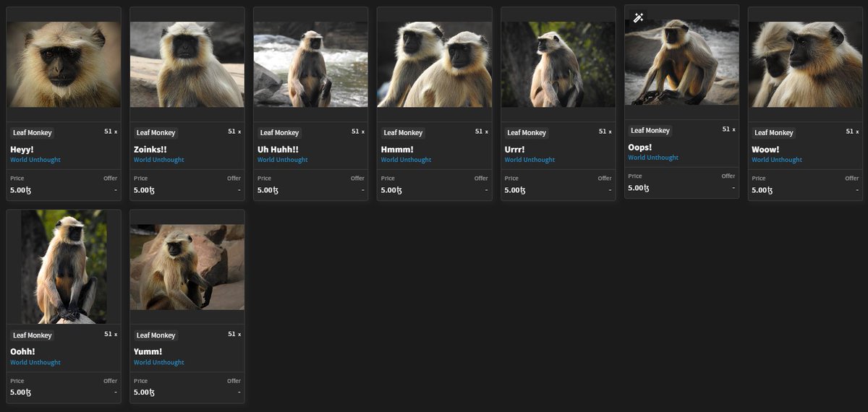Open World Unthought link under Woow!
868x412 pixels.
coord(778,160)
